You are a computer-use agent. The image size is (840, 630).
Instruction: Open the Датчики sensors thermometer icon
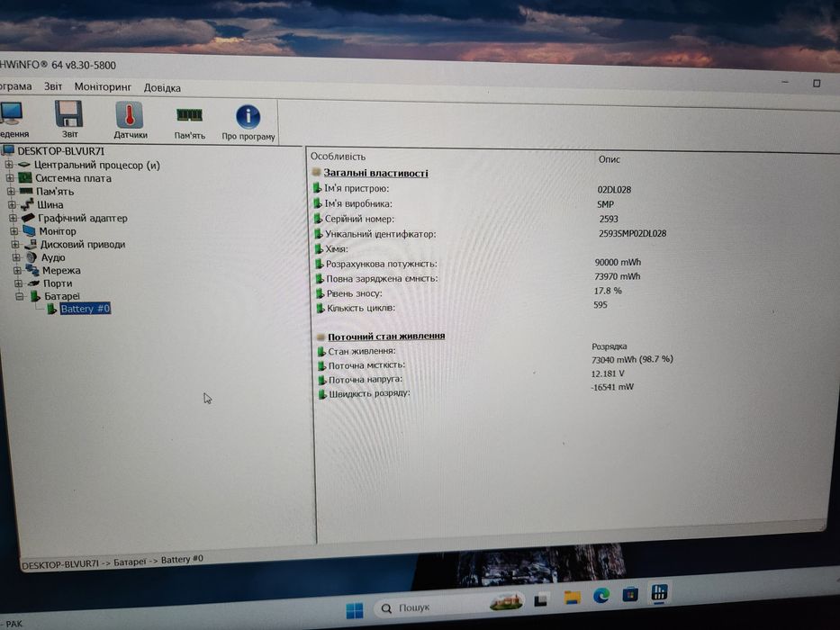tap(129, 115)
